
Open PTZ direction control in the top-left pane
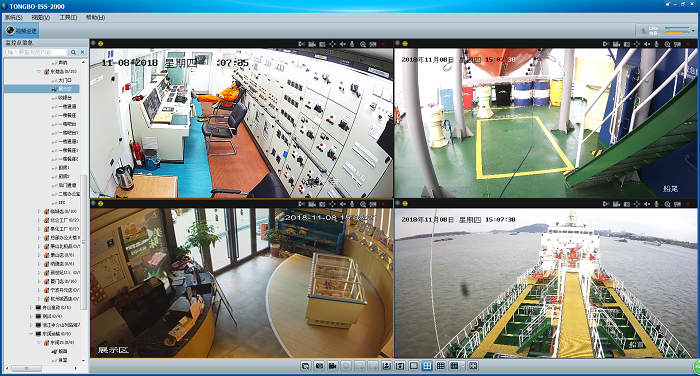click(333, 44)
